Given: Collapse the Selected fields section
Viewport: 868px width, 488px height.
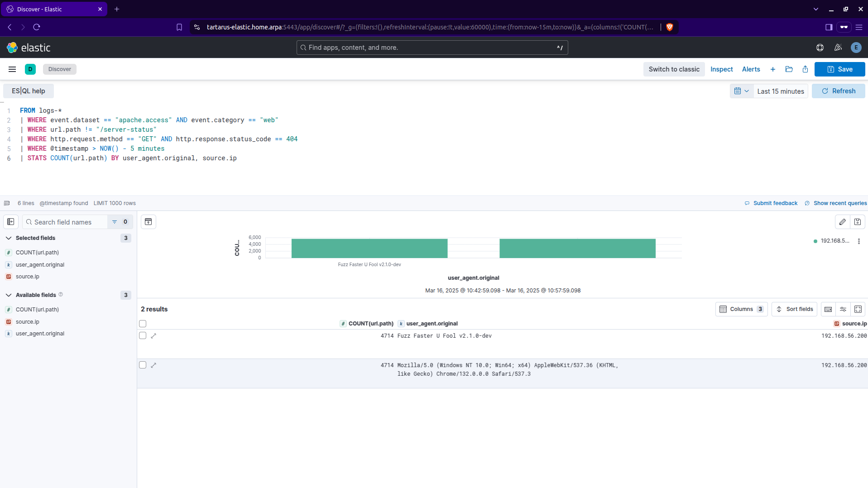Looking at the screenshot, I should pyautogui.click(x=9, y=238).
